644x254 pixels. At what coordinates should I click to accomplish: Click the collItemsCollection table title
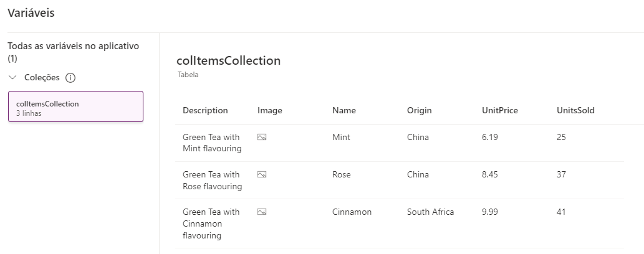(x=229, y=61)
